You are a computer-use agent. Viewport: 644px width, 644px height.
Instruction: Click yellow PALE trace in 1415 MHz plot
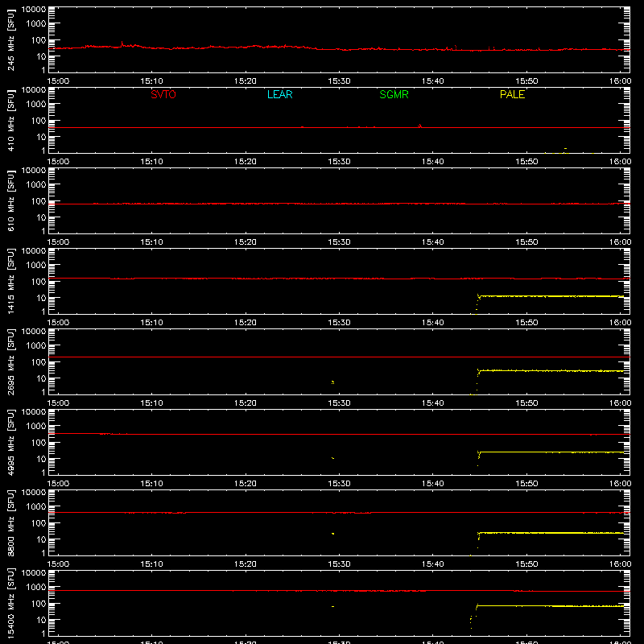pyautogui.click(x=551, y=296)
